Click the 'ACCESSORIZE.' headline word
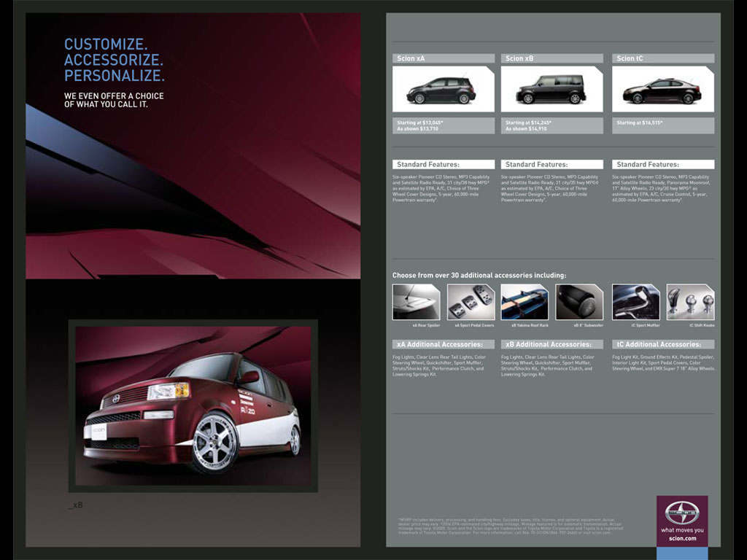The image size is (747, 560). coord(114,60)
